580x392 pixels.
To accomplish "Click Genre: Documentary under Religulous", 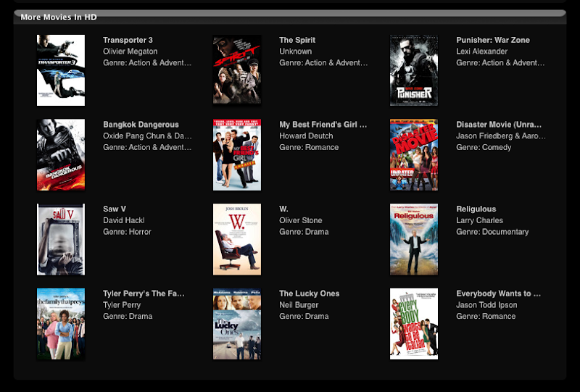I will click(492, 232).
